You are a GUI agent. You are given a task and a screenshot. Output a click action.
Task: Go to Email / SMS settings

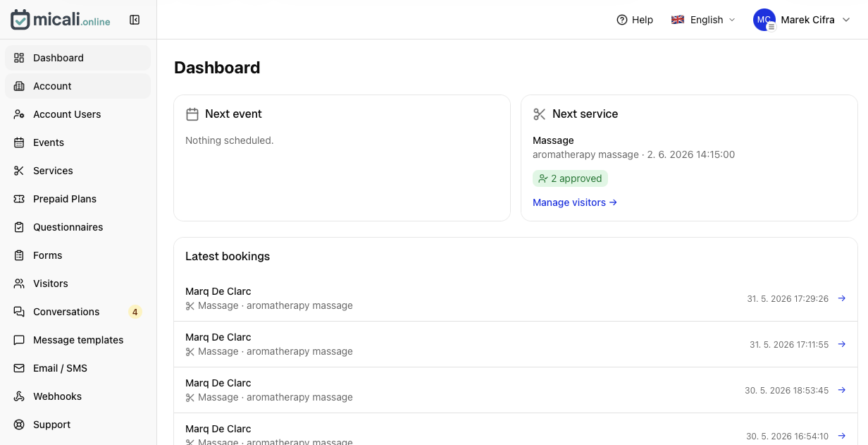point(77,368)
